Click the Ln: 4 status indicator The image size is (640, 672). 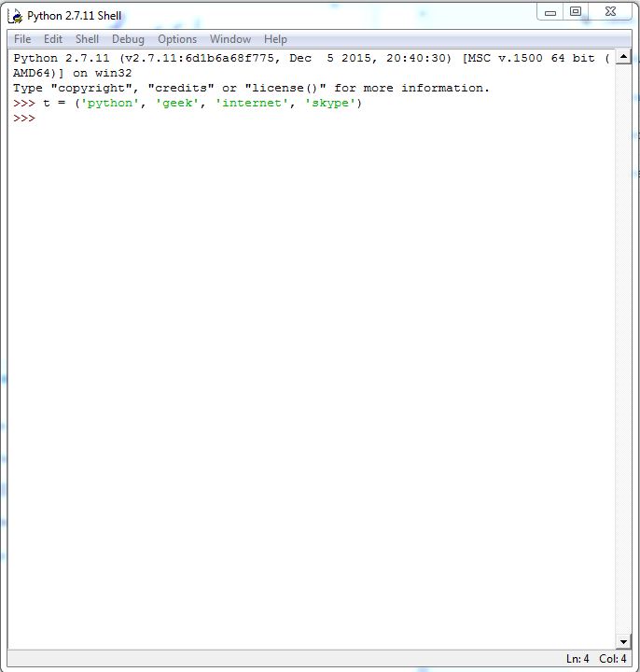click(x=577, y=659)
